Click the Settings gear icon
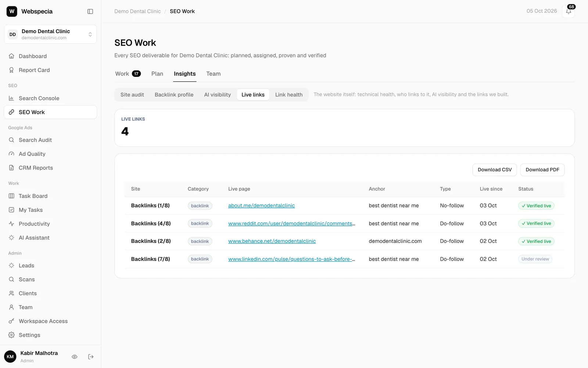Screen dimensions: 588x368 pos(11,335)
